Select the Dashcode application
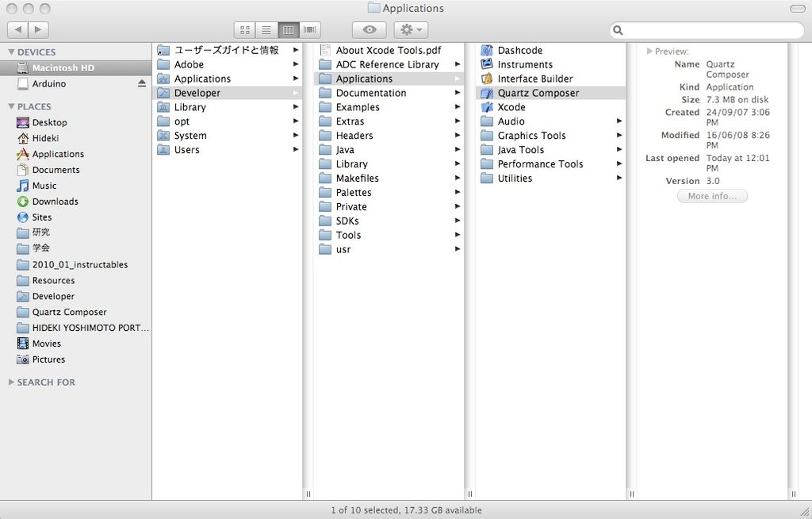 coord(551,50)
